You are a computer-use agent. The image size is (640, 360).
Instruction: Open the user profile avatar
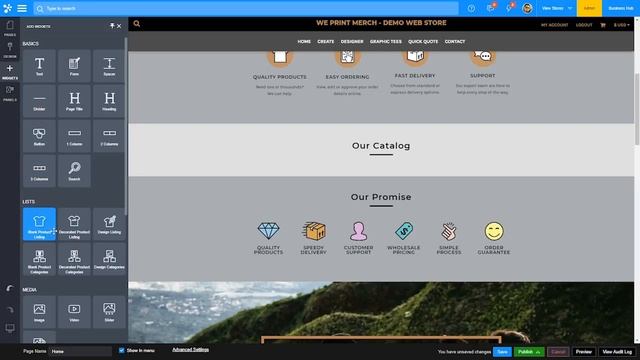(527, 8)
